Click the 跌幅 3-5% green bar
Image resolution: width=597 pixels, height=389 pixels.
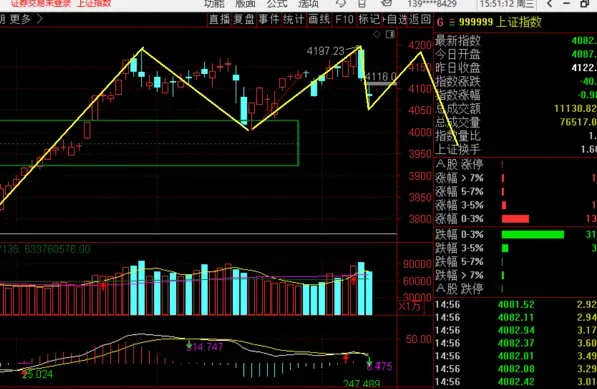click(x=505, y=248)
